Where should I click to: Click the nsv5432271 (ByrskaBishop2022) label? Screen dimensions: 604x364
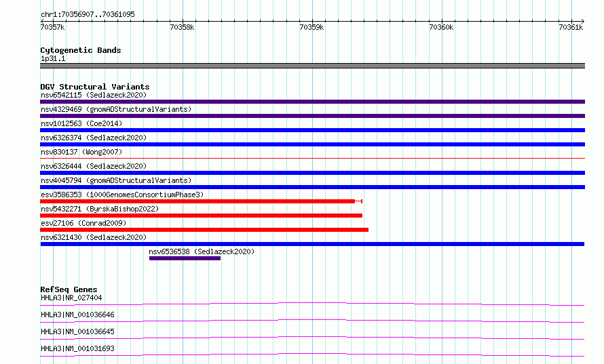click(x=100, y=209)
